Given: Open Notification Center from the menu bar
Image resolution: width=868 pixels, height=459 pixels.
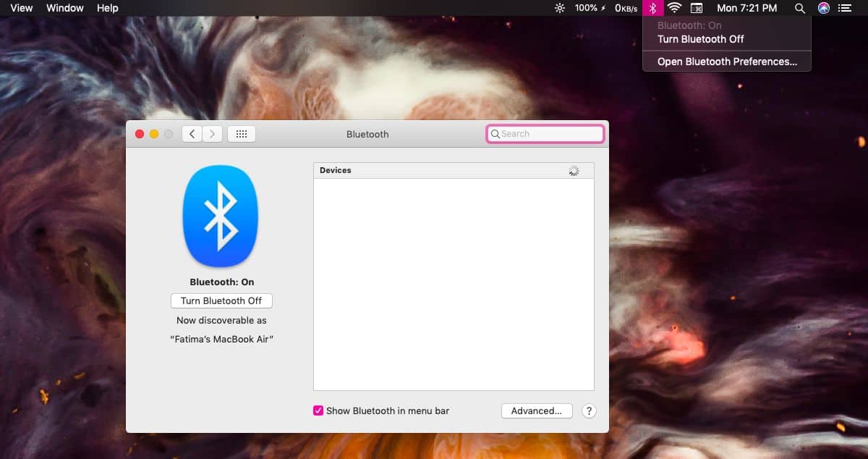Looking at the screenshot, I should tap(846, 8).
